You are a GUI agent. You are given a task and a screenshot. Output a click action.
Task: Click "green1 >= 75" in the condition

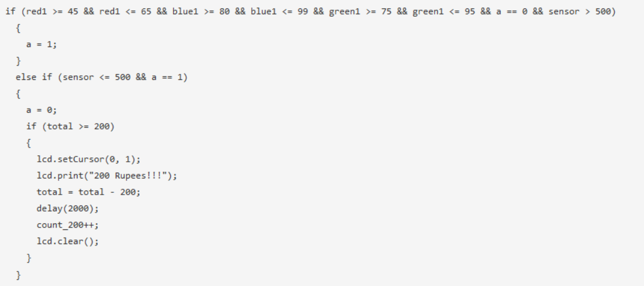point(360,13)
